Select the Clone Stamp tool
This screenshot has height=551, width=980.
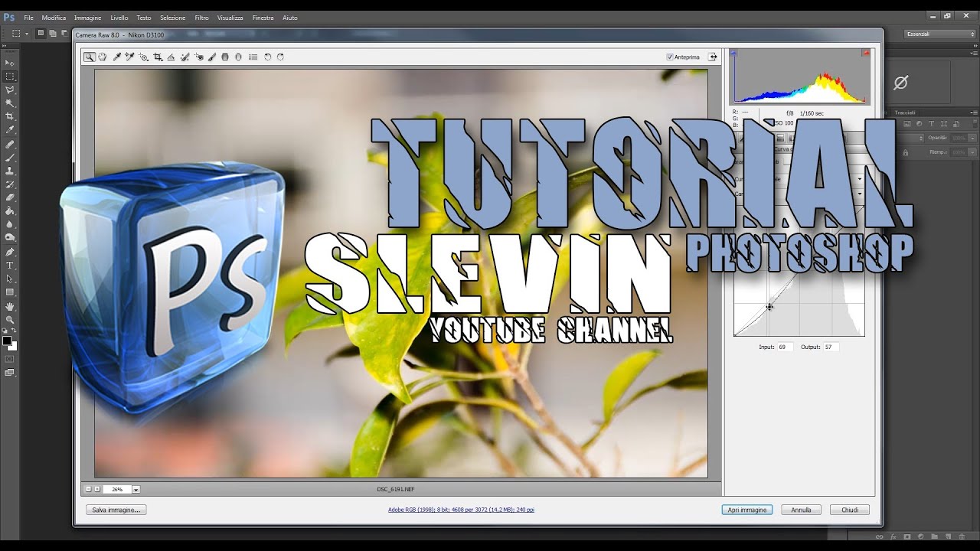pos(10,171)
